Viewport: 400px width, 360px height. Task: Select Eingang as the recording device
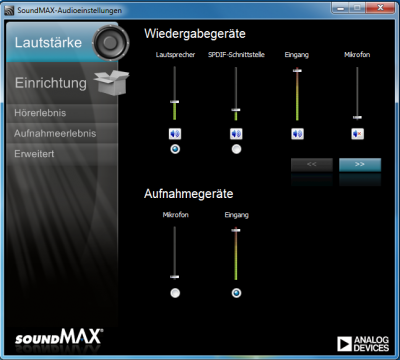point(236,293)
